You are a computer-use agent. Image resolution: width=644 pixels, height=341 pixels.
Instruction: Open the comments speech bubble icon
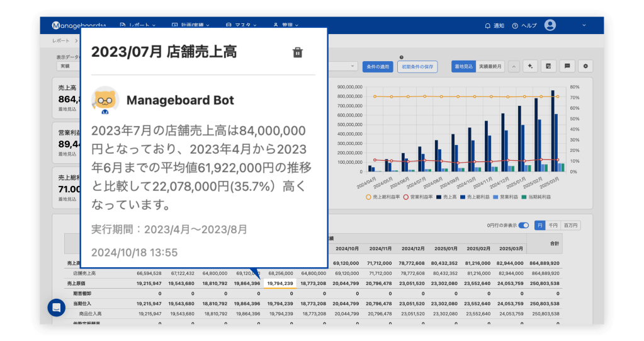click(x=567, y=66)
